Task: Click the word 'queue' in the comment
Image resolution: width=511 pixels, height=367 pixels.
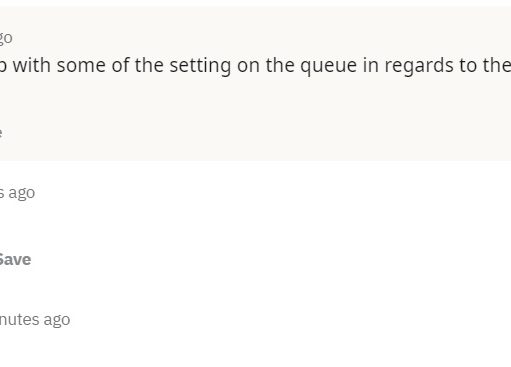Action: pos(328,66)
